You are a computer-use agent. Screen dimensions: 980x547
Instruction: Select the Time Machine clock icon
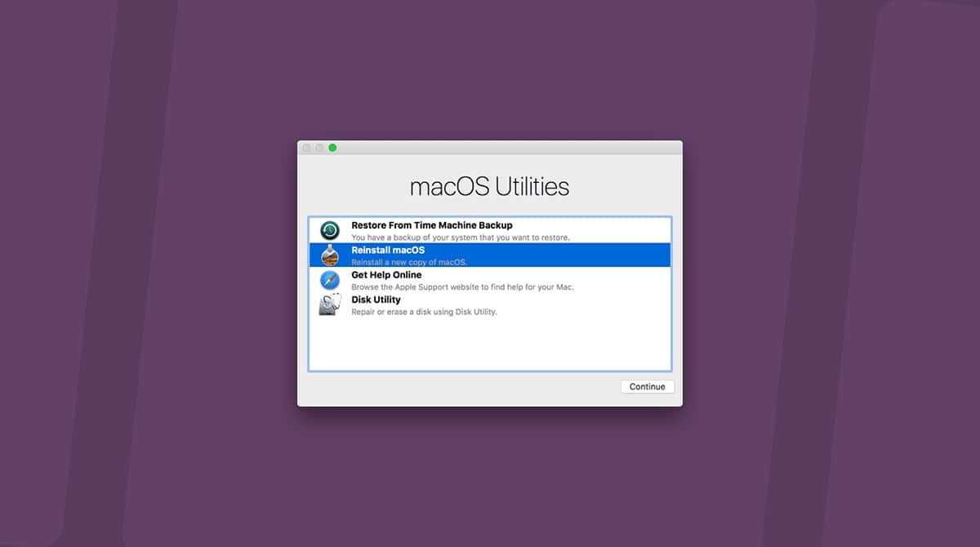pyautogui.click(x=330, y=230)
